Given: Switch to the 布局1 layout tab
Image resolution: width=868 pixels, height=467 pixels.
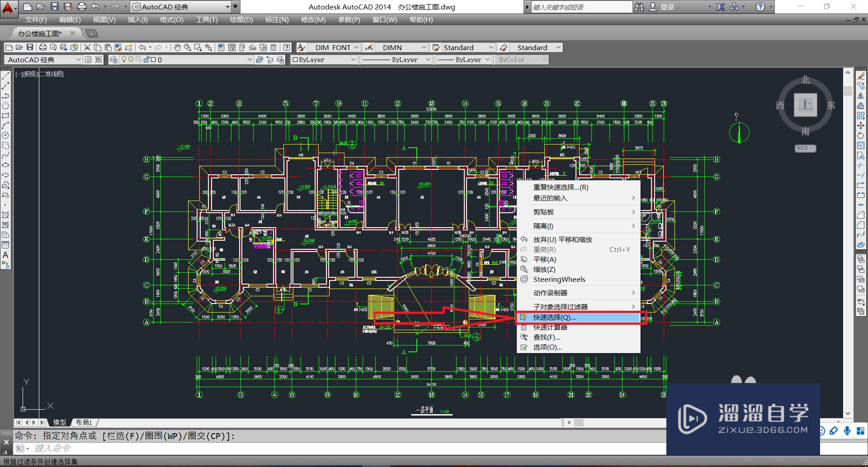Looking at the screenshot, I should [84, 423].
